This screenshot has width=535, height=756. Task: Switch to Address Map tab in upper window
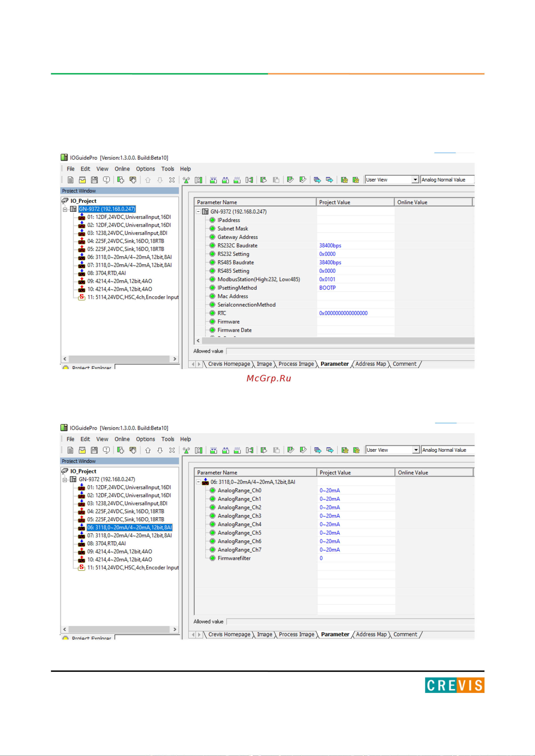371,364
